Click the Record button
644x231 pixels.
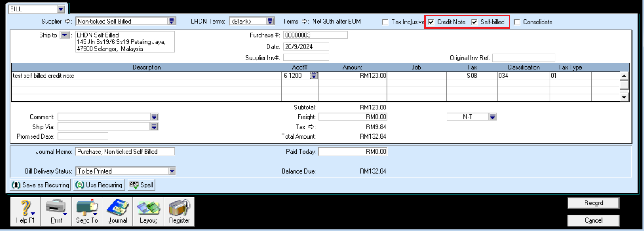click(593, 203)
